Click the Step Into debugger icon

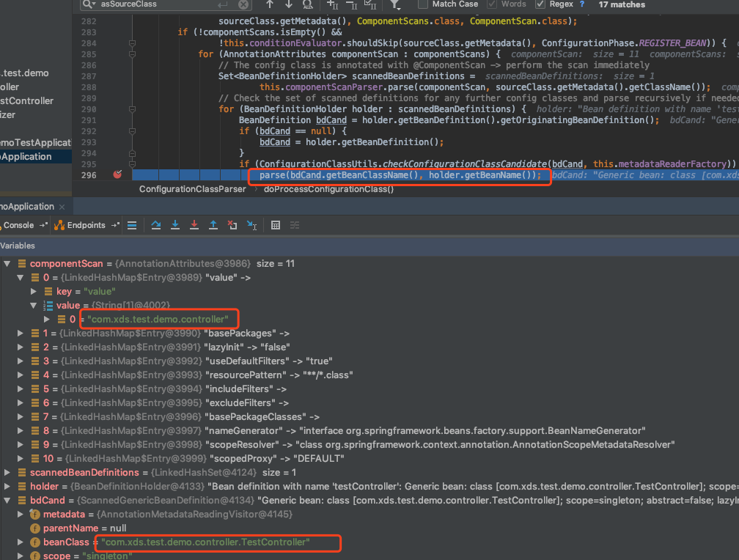click(174, 225)
